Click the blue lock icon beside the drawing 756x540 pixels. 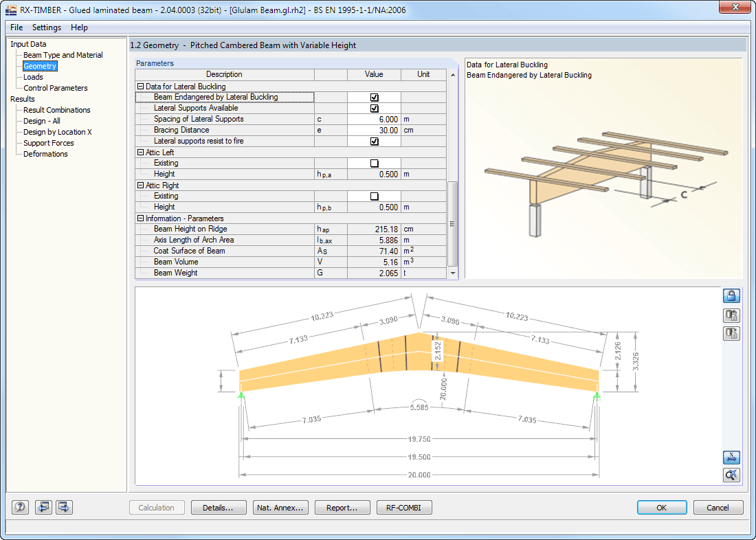point(731,295)
